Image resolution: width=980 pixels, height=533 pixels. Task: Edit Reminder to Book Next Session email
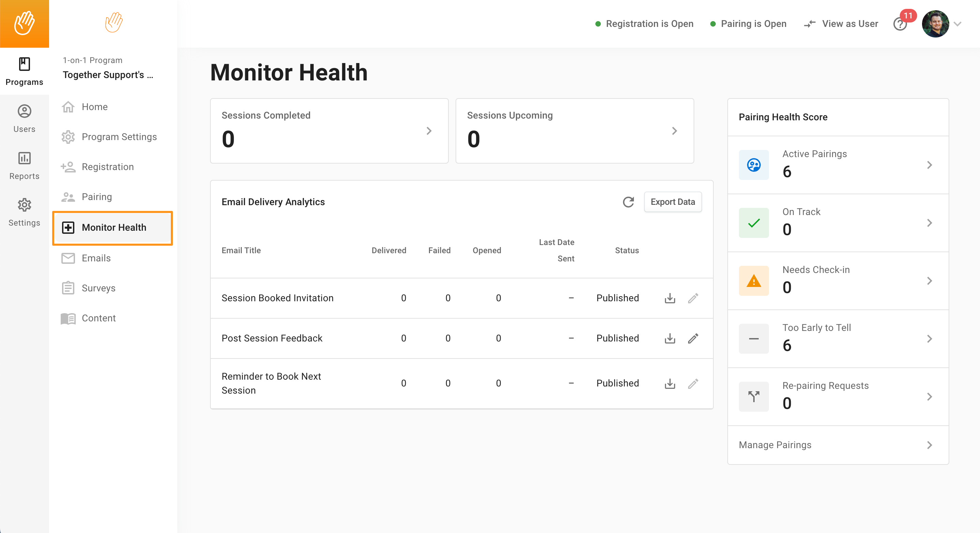click(693, 384)
